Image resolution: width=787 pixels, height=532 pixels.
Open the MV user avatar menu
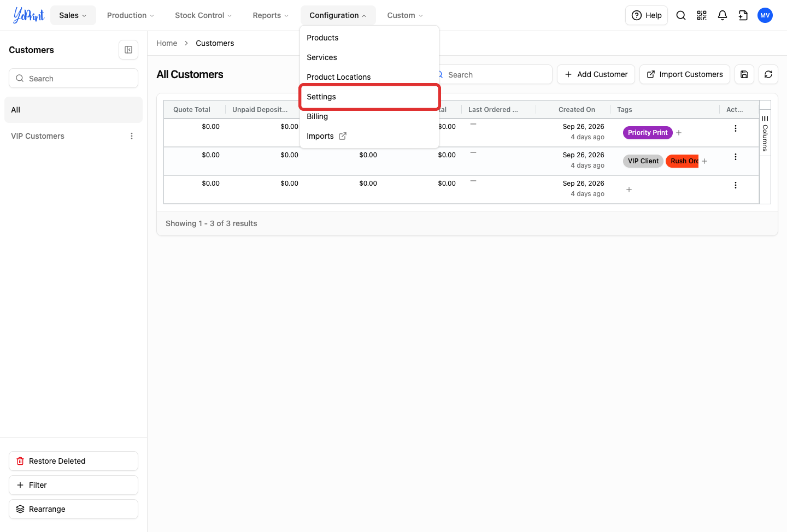(x=765, y=15)
